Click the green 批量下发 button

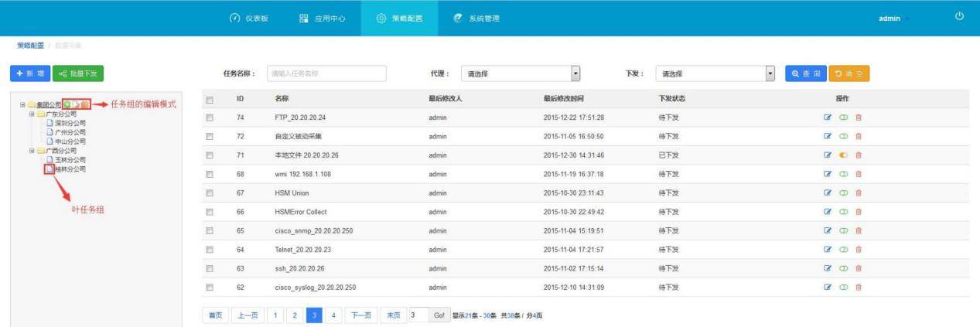[78, 73]
